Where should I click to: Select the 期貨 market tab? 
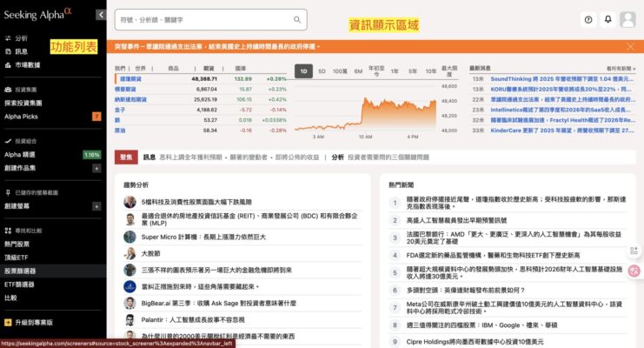pos(208,67)
